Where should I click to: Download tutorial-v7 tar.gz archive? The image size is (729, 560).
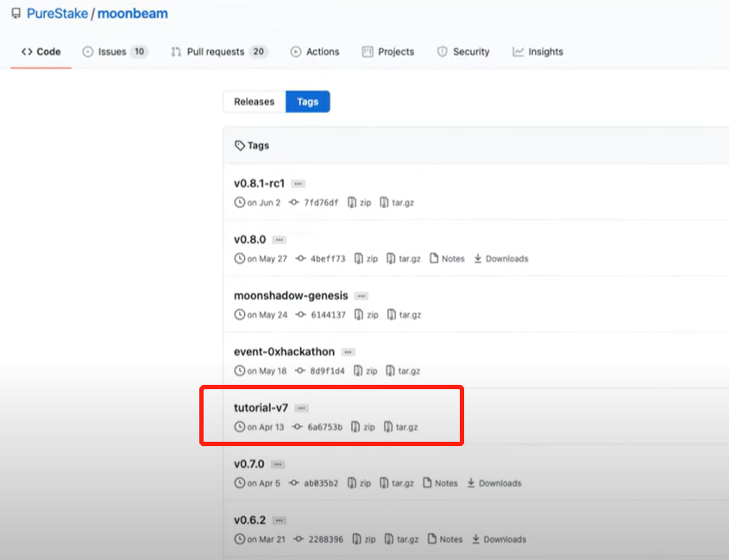click(401, 427)
